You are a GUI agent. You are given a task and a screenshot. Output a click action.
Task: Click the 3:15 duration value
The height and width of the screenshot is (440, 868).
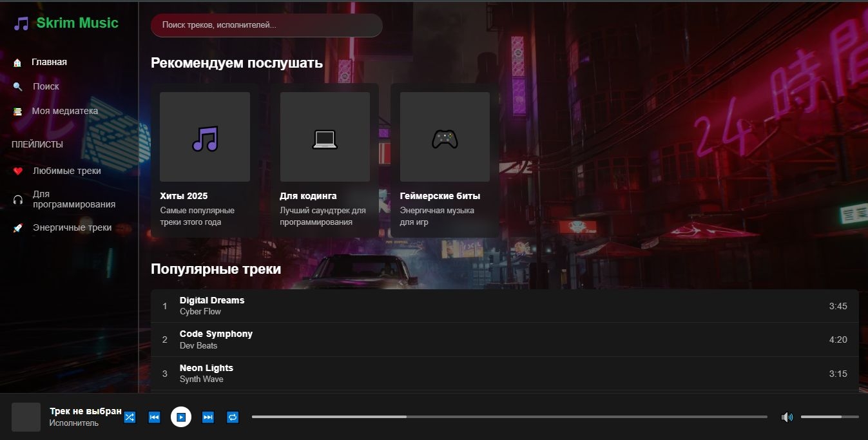click(x=838, y=374)
